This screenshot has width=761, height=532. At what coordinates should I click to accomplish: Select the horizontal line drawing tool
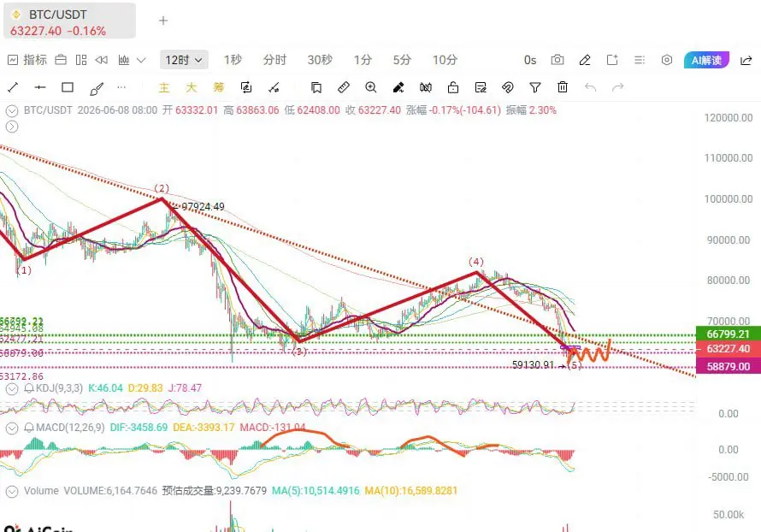(40, 87)
